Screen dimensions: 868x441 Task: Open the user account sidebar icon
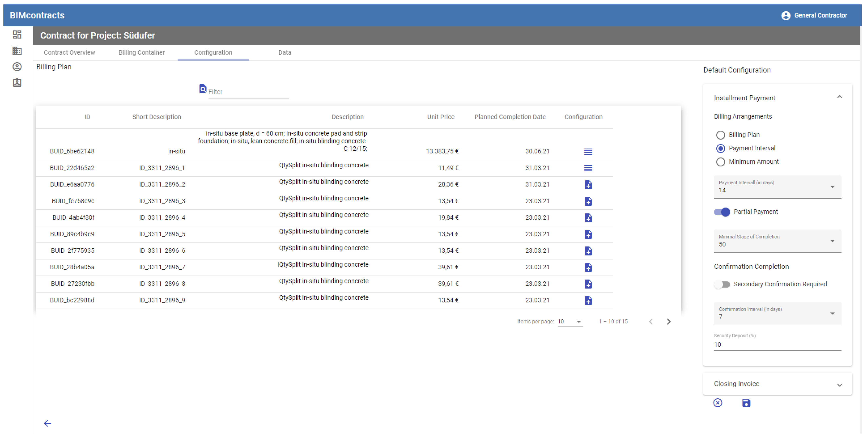click(17, 67)
